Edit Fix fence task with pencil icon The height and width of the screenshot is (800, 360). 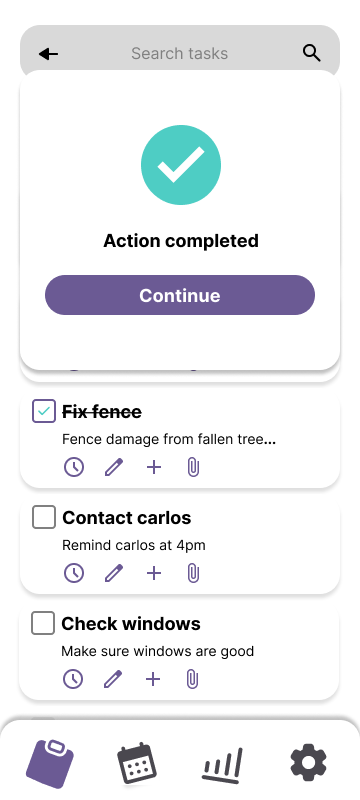[114, 467]
